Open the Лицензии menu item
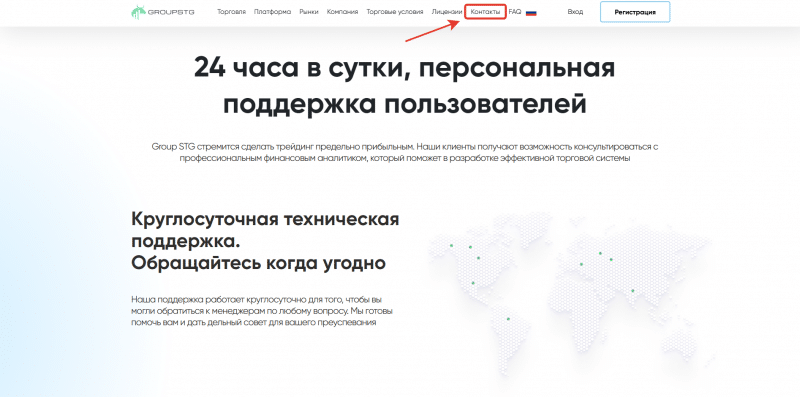This screenshot has width=800, height=397. (x=447, y=12)
